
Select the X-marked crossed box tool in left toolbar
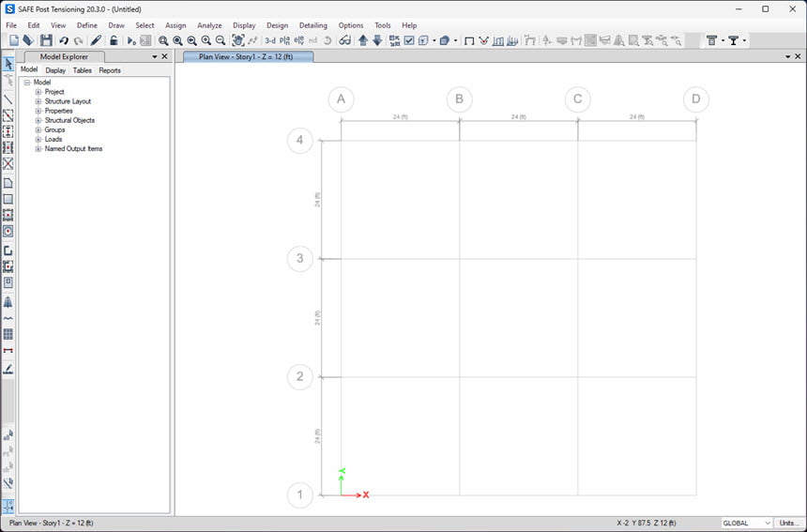8,163
